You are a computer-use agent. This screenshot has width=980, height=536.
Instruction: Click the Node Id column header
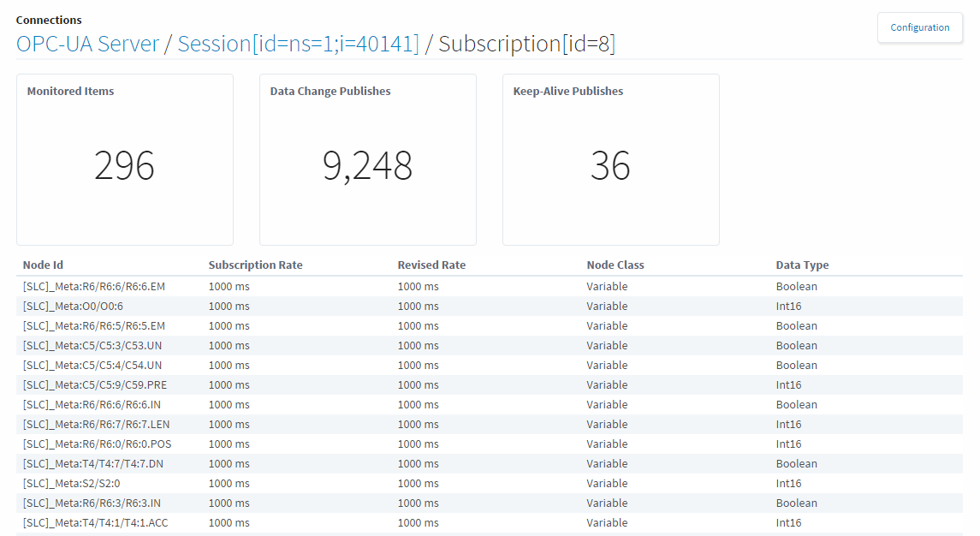[43, 265]
